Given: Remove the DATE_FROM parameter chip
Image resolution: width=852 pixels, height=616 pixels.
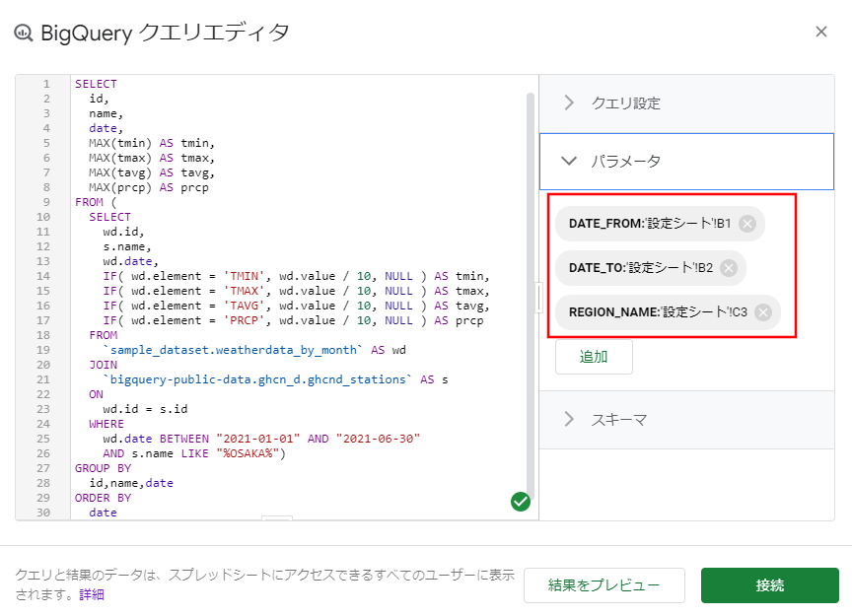Looking at the screenshot, I should pyautogui.click(x=747, y=224).
